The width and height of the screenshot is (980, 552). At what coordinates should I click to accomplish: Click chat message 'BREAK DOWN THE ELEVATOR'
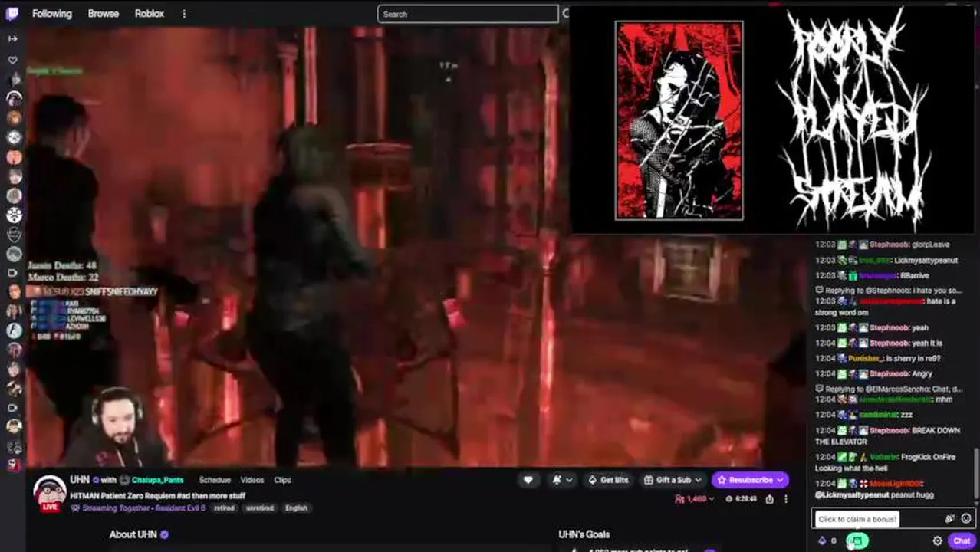pos(888,436)
